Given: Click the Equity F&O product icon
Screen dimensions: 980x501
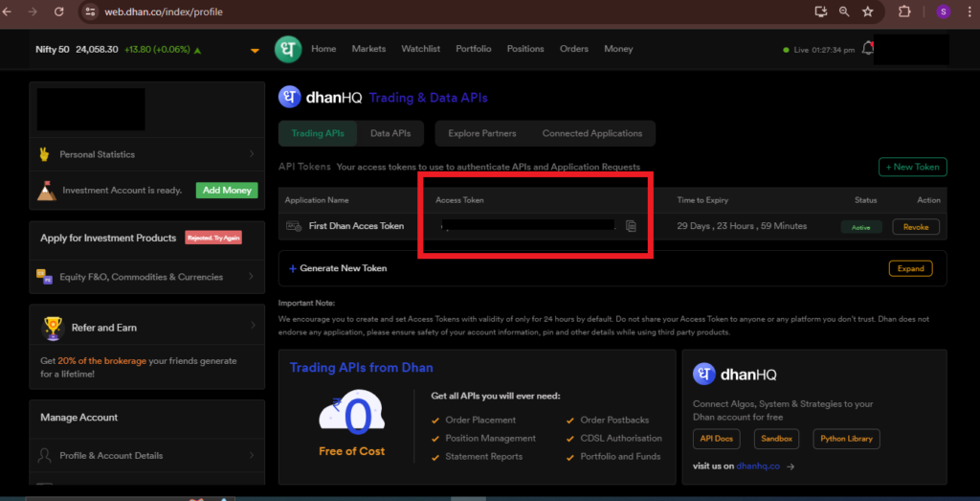Looking at the screenshot, I should pos(44,277).
